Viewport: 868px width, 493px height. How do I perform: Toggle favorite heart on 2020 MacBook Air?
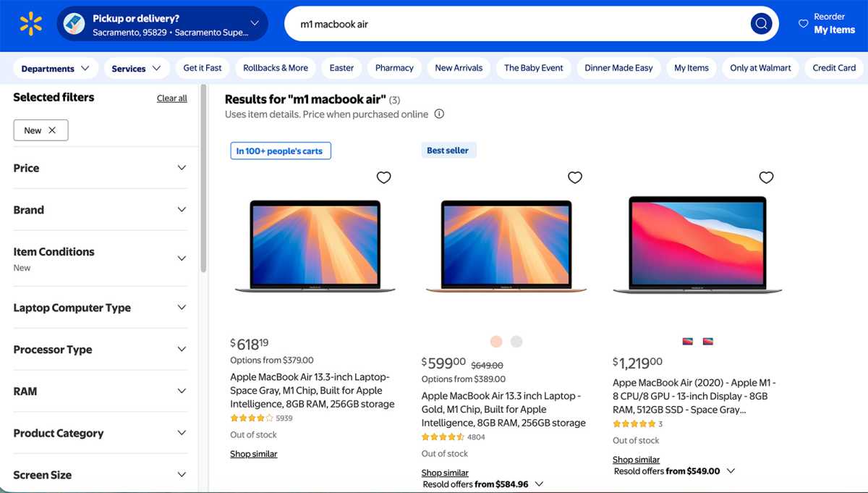[766, 177]
